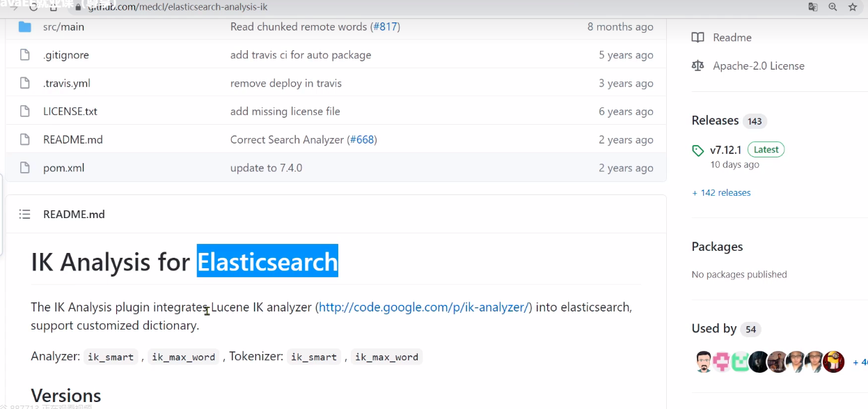This screenshot has height=409, width=868.
Task: Show all 142 releases
Action: [x=721, y=193]
